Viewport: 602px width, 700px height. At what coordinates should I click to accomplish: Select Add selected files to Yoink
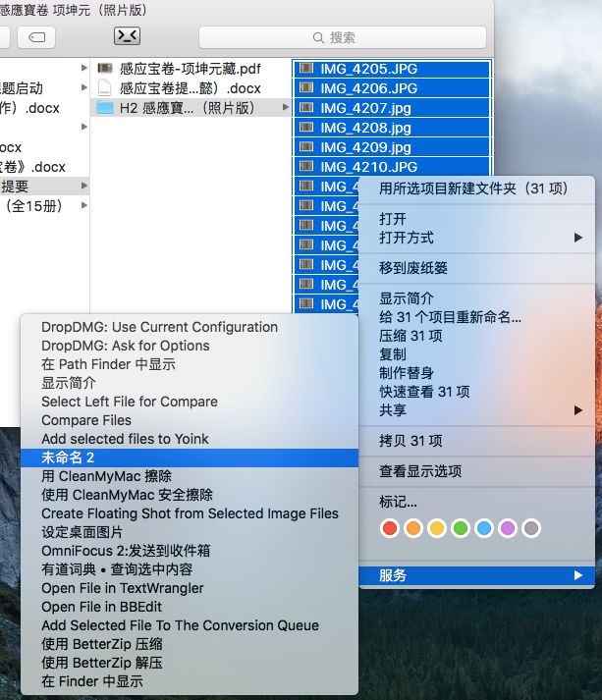pyautogui.click(x=125, y=439)
